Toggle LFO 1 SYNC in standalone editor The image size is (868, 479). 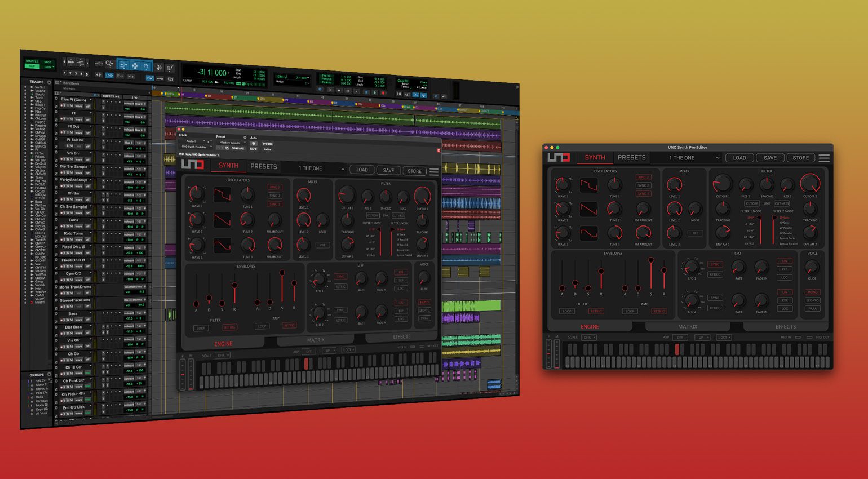(x=715, y=264)
